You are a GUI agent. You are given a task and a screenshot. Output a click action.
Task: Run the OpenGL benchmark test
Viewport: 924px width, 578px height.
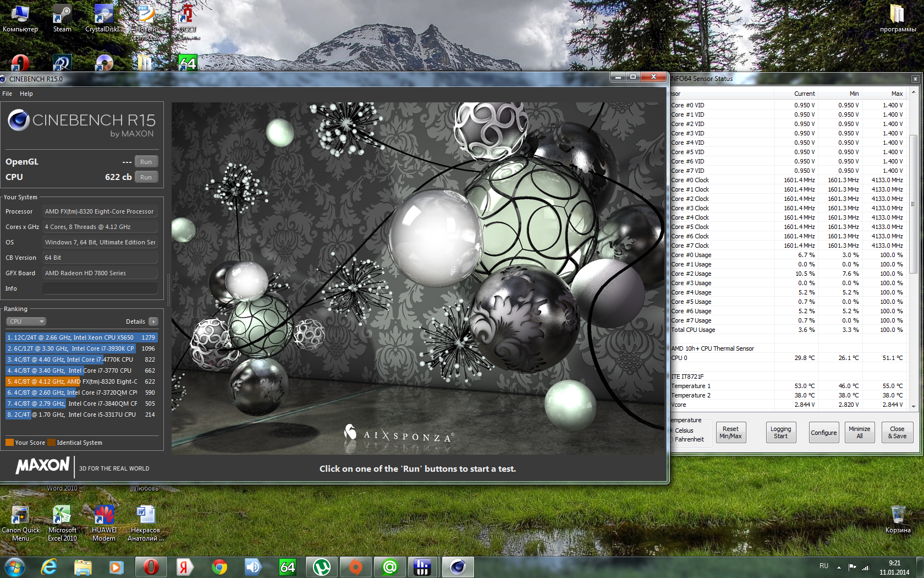tap(146, 162)
